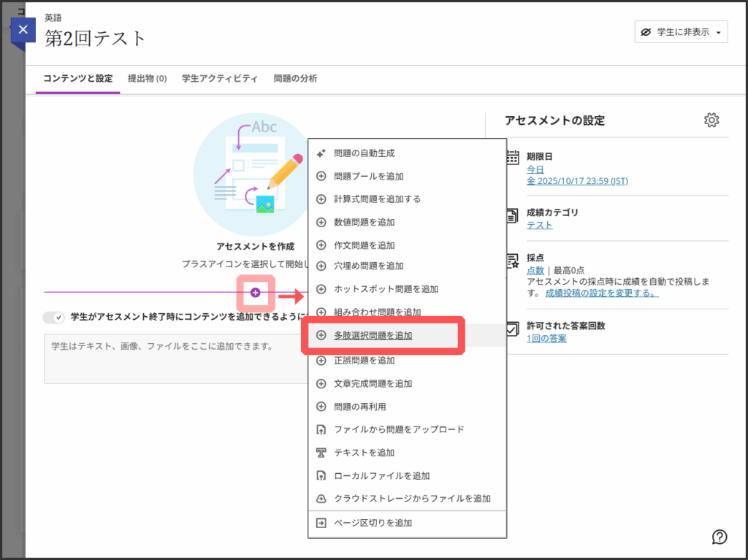Select 多肢選択問題を追加 from the menu

(x=373, y=336)
